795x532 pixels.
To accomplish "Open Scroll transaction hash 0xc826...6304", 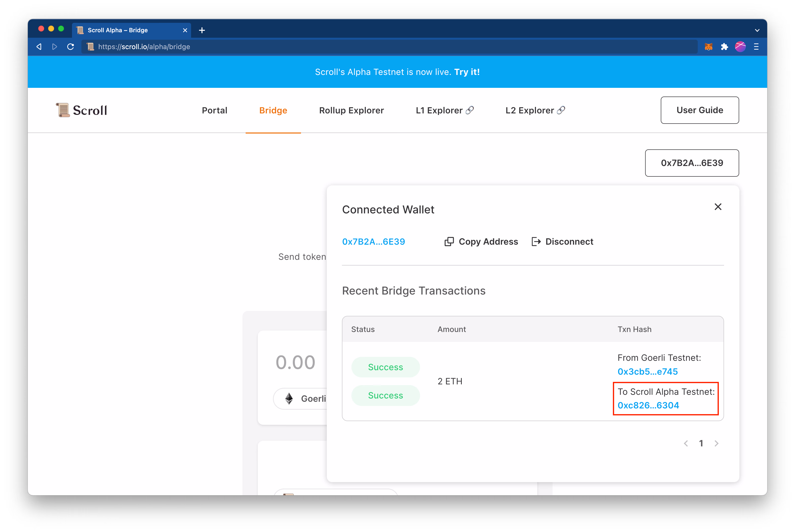I will 648,405.
